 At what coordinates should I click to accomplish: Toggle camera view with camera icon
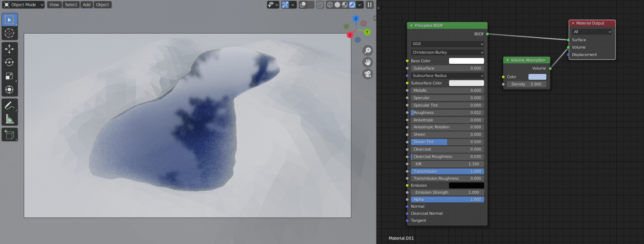(368, 74)
